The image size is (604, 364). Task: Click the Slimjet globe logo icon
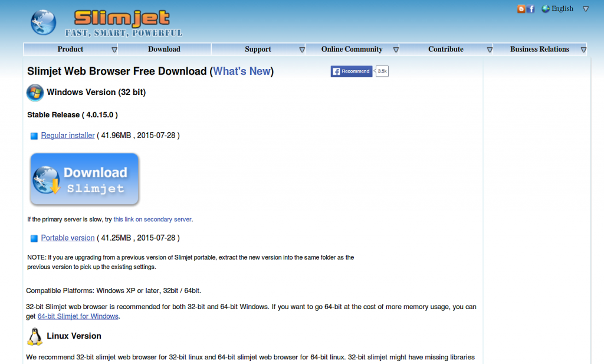point(43,22)
